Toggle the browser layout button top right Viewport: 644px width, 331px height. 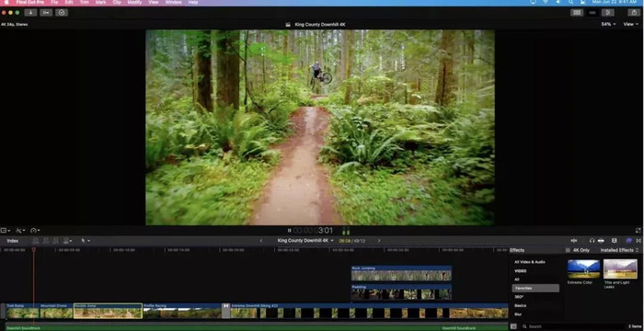577,12
